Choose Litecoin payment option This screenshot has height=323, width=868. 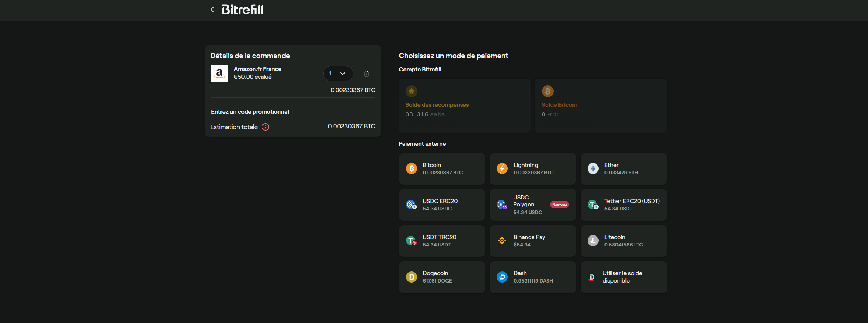click(x=624, y=241)
